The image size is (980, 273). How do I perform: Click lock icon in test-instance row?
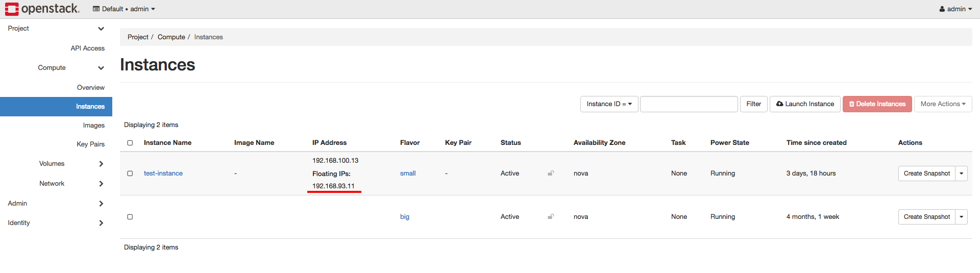[x=551, y=173]
